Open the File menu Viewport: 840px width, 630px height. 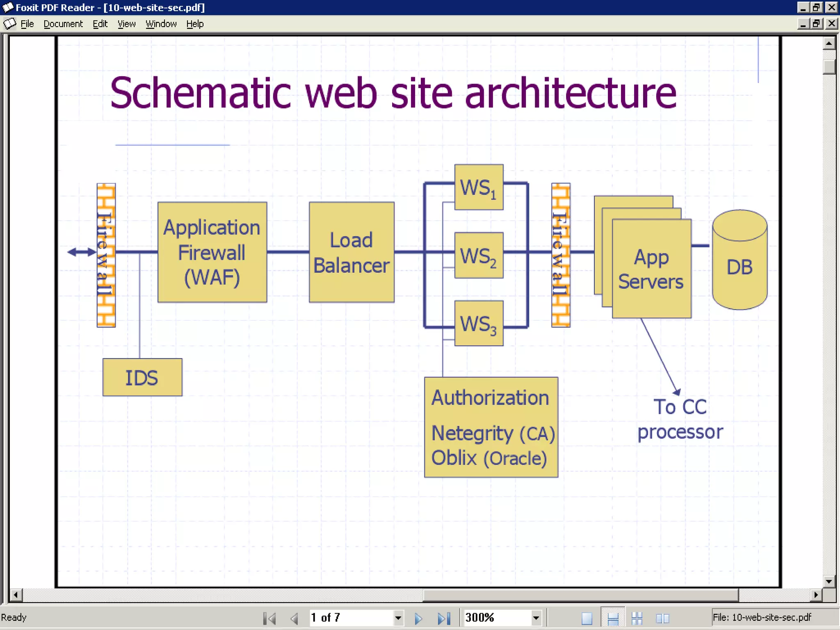(27, 24)
